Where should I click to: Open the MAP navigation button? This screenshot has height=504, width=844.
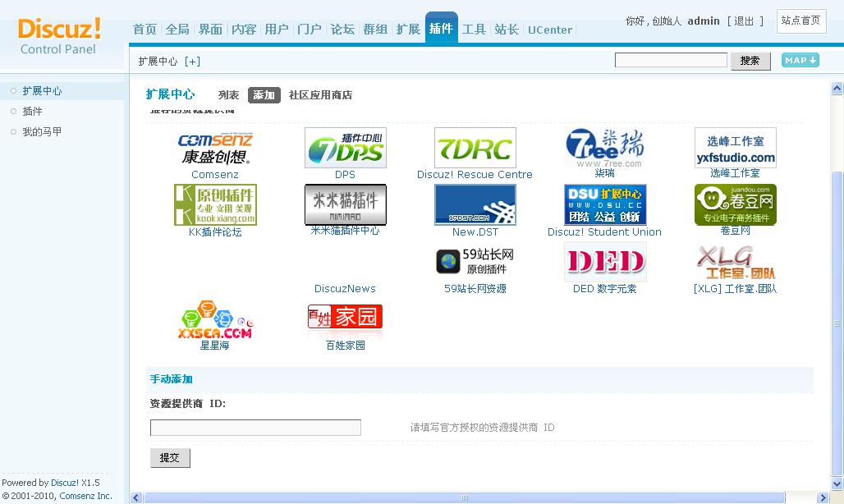click(800, 60)
